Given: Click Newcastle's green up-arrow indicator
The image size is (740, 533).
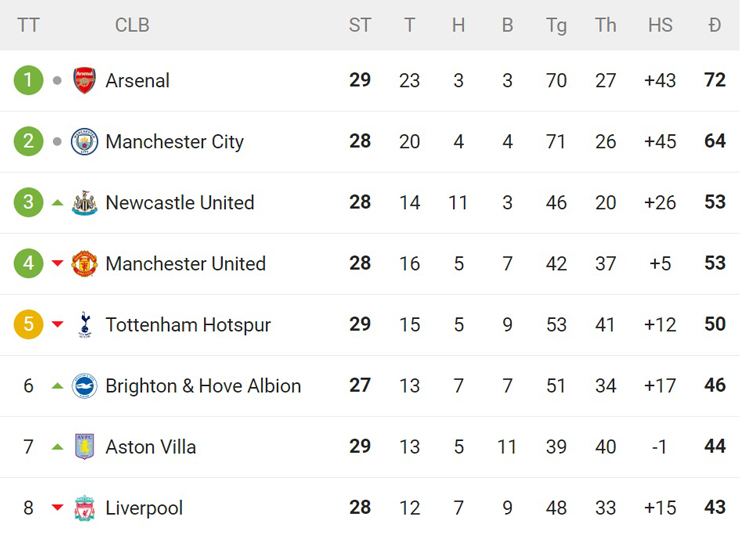Looking at the screenshot, I should 57,203.
